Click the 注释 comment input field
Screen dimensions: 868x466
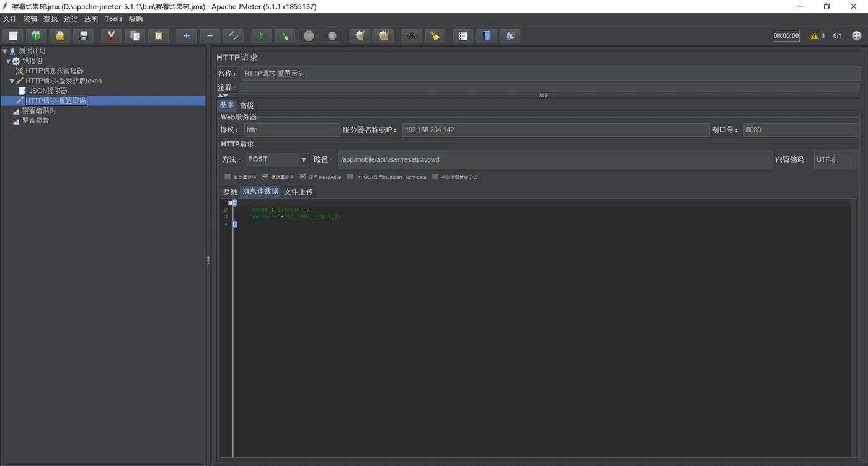pos(551,87)
